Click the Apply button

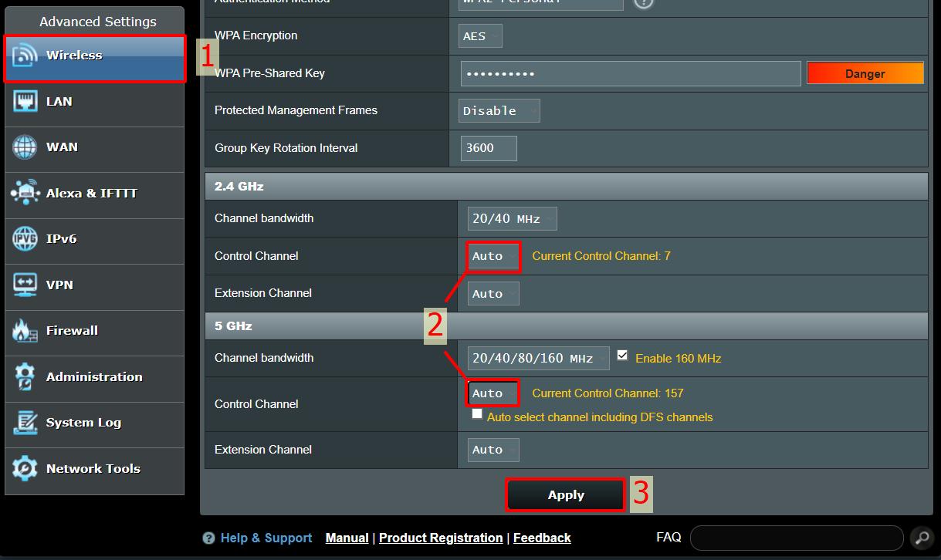pos(566,495)
